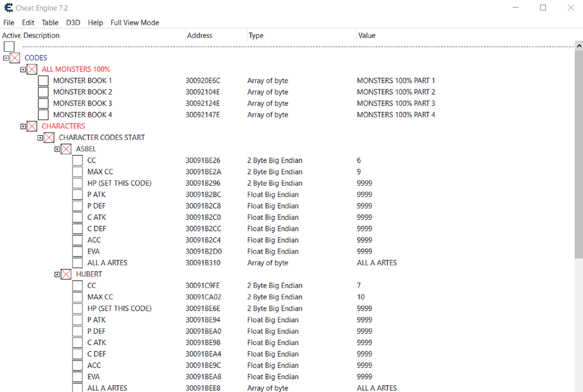Click the vertical scrollbar thumb
This screenshot has width=583, height=392.
(x=579, y=154)
